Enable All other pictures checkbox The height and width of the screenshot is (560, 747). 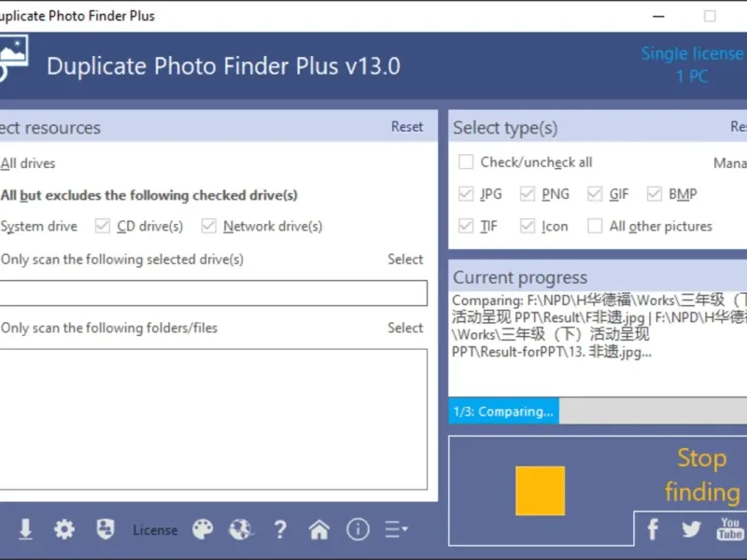point(595,226)
